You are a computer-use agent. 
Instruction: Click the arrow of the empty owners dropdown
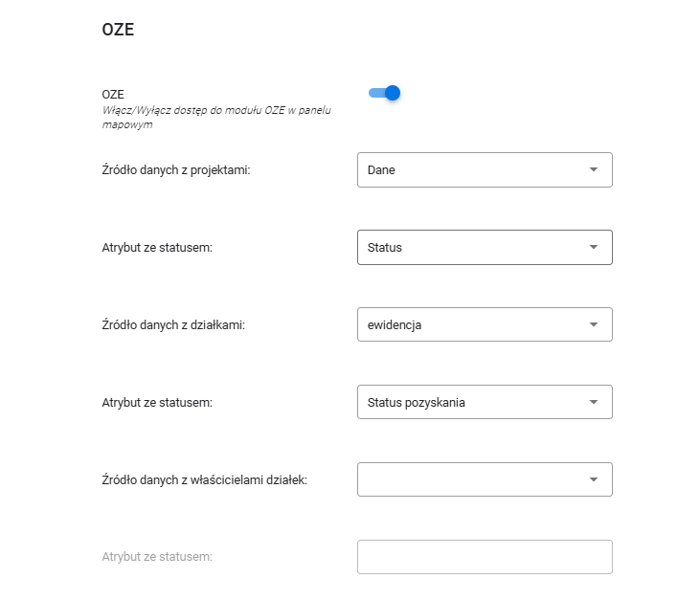coord(594,479)
